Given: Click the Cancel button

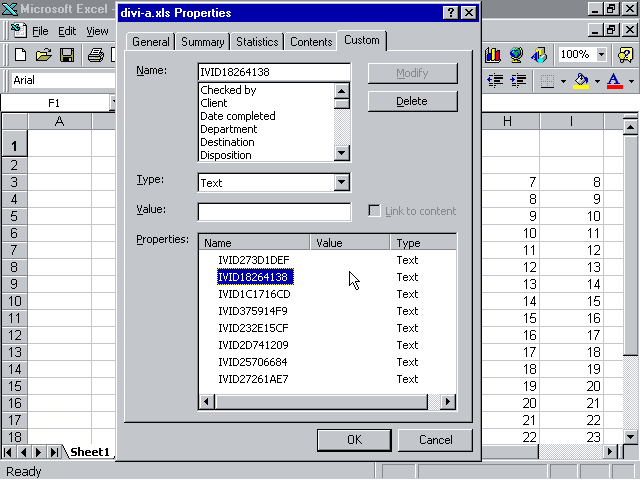Looking at the screenshot, I should [435, 440].
